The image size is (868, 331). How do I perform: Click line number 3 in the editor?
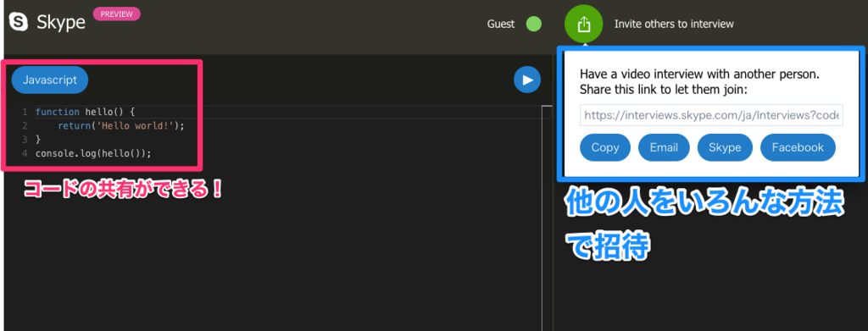[25, 139]
